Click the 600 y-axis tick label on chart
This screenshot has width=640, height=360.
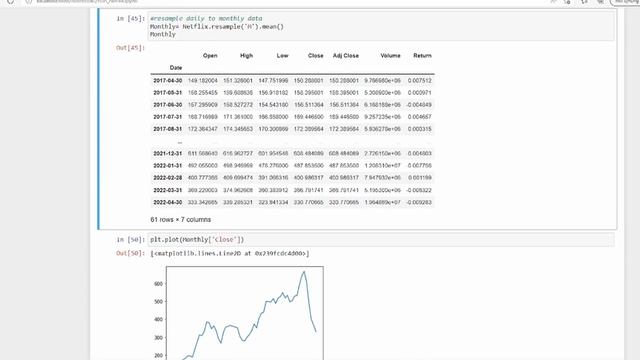click(158, 284)
